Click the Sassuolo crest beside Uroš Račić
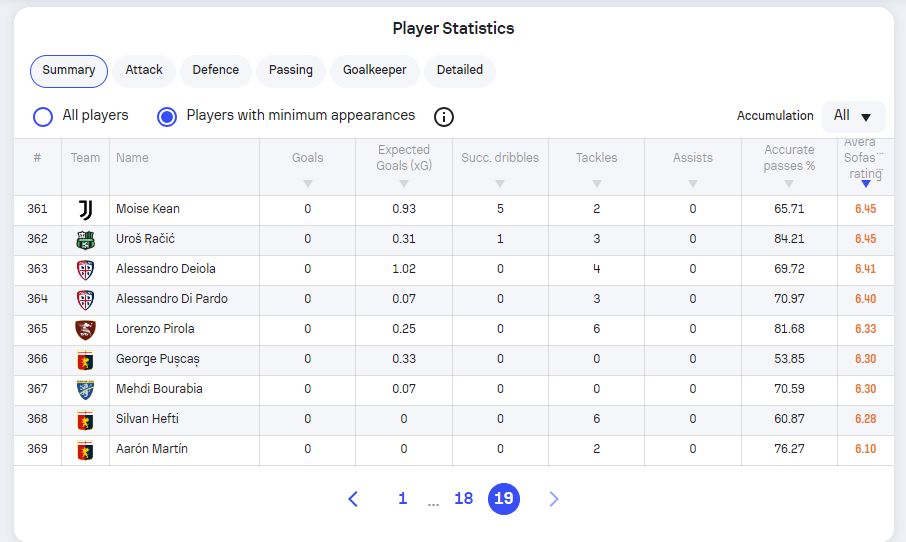The height and width of the screenshot is (542, 906). 86,240
